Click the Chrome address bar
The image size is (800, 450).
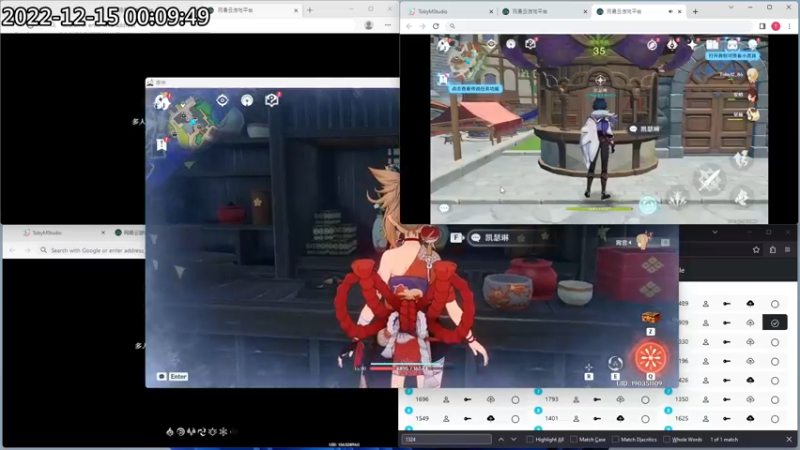pyautogui.click(x=599, y=26)
